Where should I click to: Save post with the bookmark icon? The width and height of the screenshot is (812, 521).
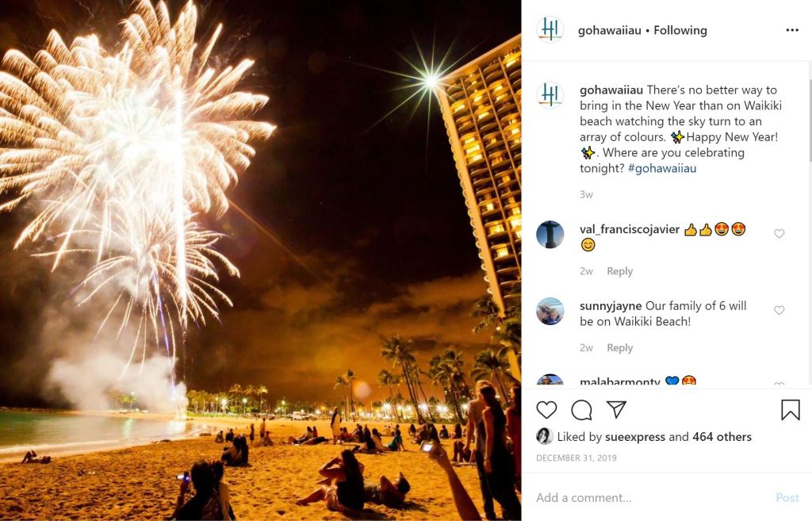(791, 410)
